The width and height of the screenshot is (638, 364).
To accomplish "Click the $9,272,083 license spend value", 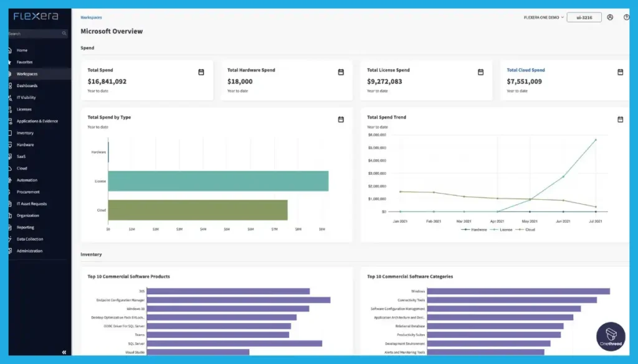I will pos(384,82).
